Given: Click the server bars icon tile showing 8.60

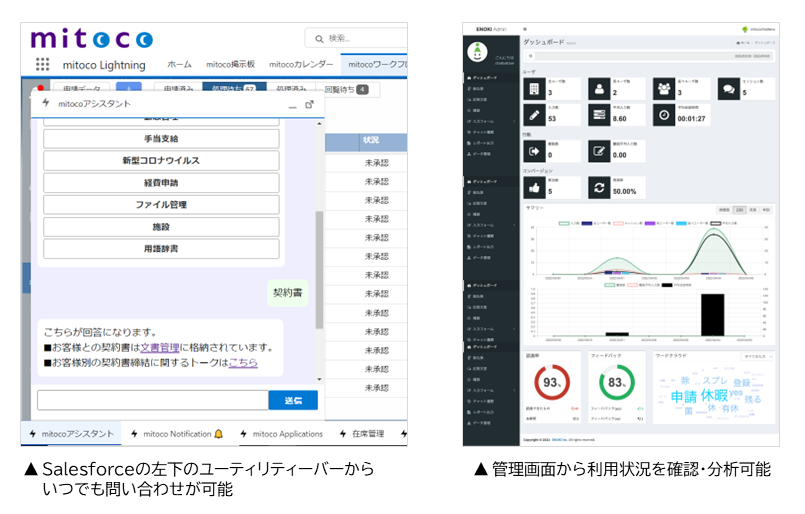Looking at the screenshot, I should pos(599,115).
